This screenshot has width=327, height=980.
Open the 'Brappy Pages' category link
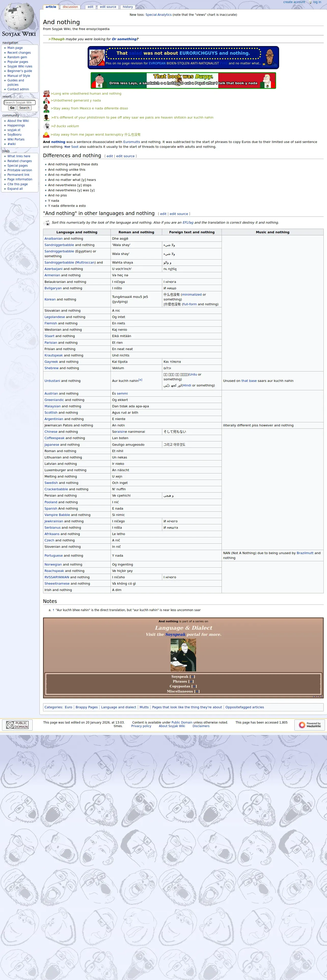(86, 707)
